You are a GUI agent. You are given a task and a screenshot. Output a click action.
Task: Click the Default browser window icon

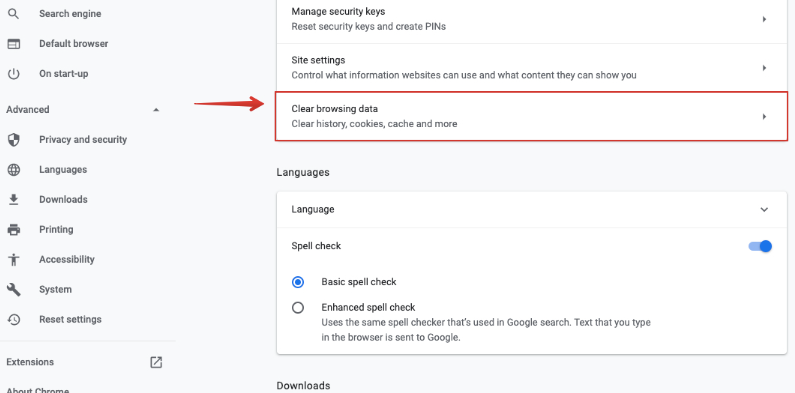(14, 44)
